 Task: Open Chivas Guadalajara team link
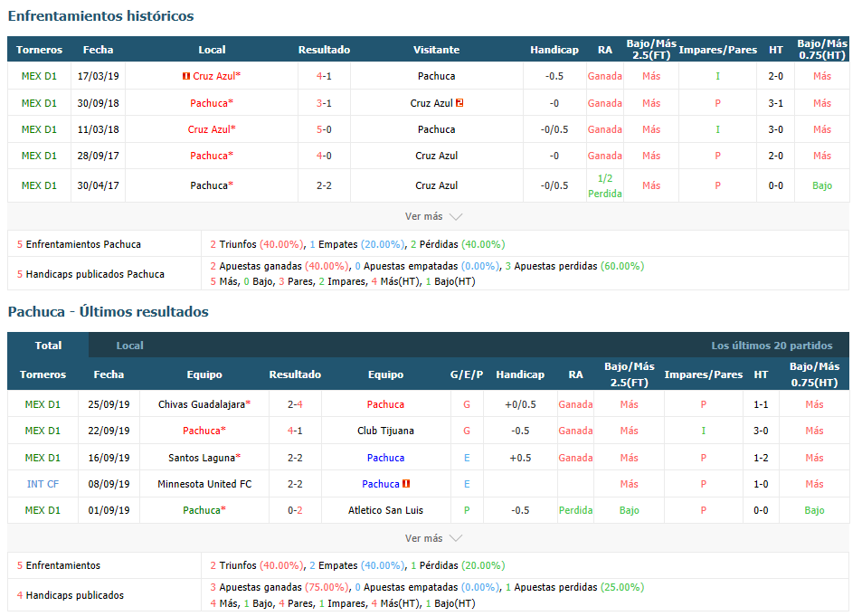tap(204, 404)
